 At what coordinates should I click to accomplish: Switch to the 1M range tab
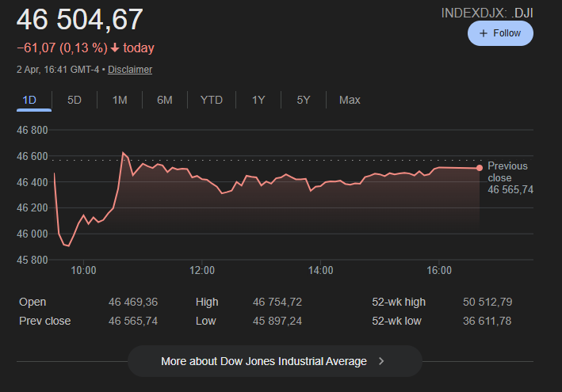[120, 100]
